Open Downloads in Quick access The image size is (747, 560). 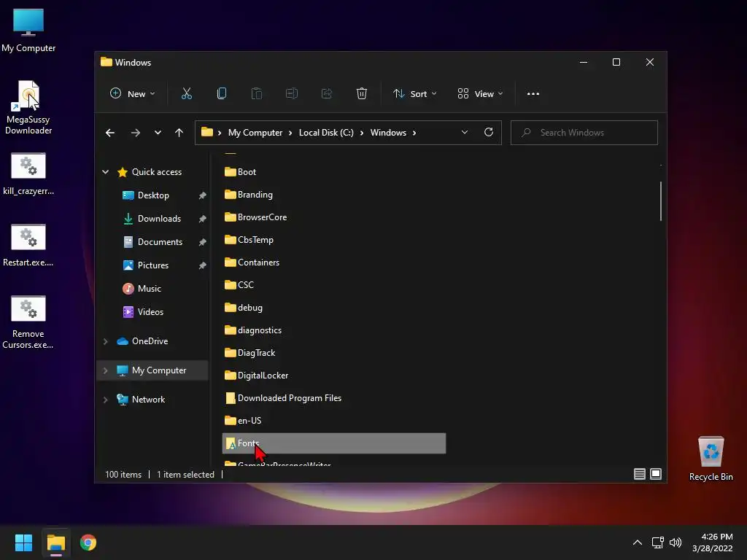(159, 219)
